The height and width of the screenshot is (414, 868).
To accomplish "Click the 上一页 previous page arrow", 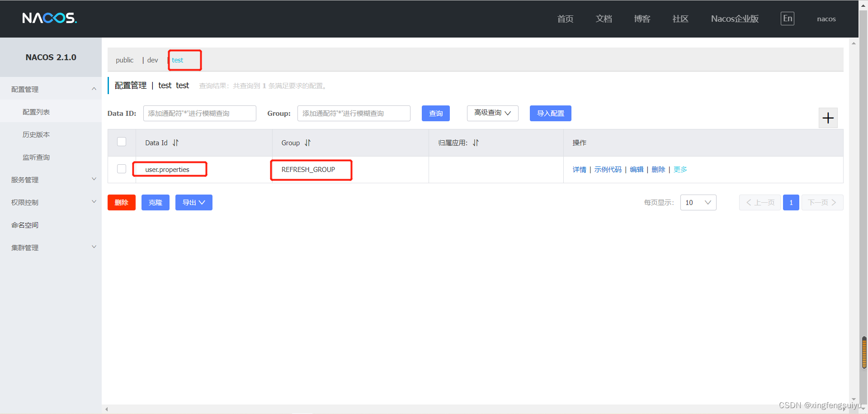I will point(759,202).
